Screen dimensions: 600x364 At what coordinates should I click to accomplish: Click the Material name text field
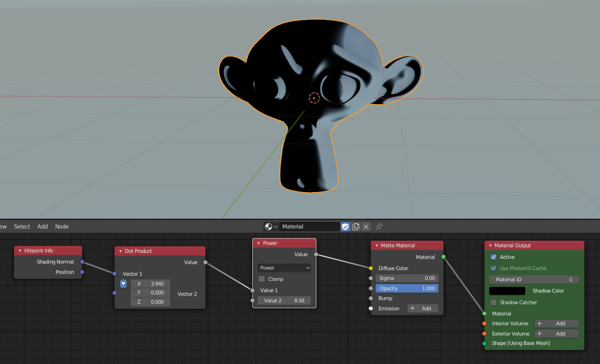[309, 227]
